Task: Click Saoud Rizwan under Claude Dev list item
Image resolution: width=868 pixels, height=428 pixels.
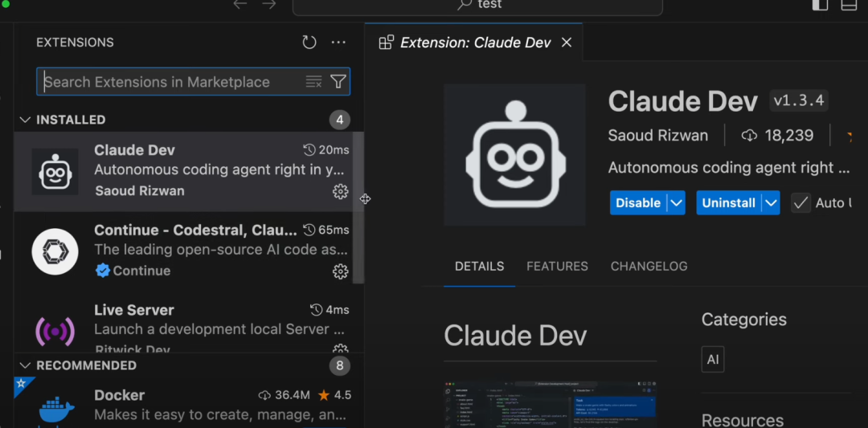Action: (140, 191)
